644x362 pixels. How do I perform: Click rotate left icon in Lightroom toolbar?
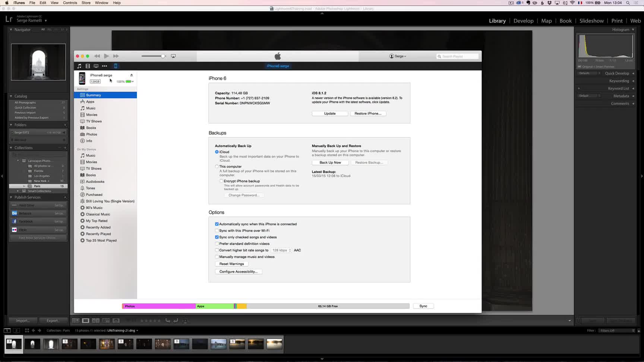[x=168, y=321]
